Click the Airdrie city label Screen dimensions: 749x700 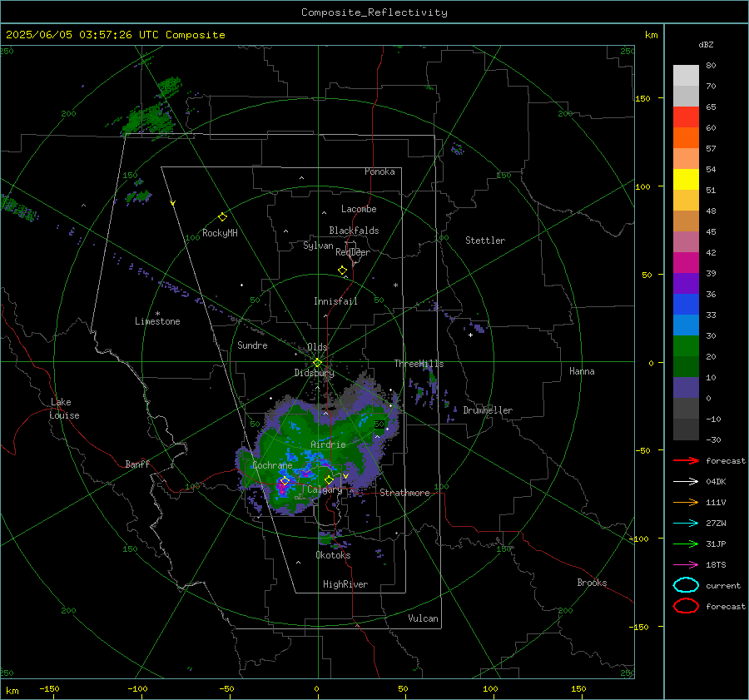[328, 444]
